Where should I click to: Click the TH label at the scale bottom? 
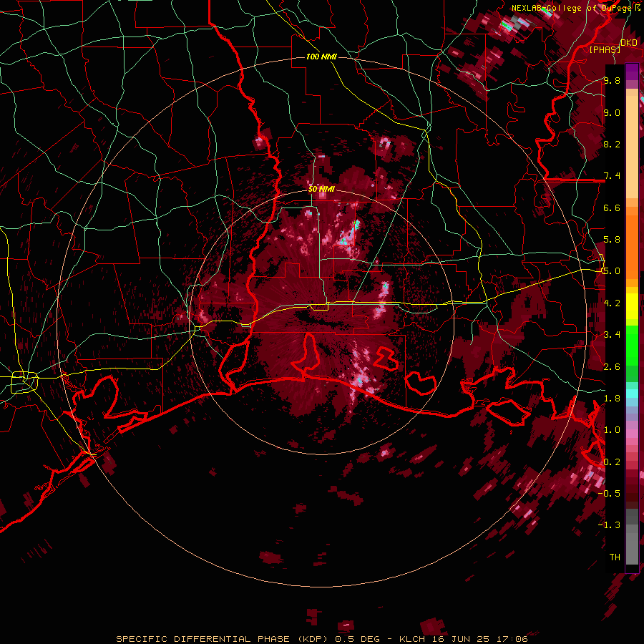click(615, 557)
